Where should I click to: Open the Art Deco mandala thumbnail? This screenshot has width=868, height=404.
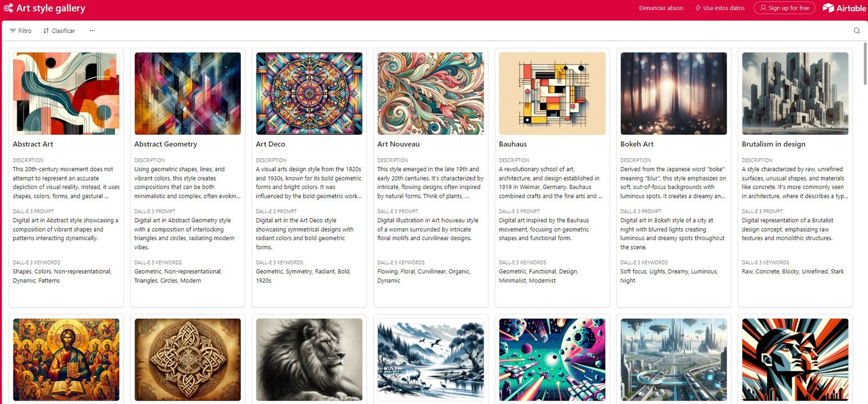(x=309, y=94)
